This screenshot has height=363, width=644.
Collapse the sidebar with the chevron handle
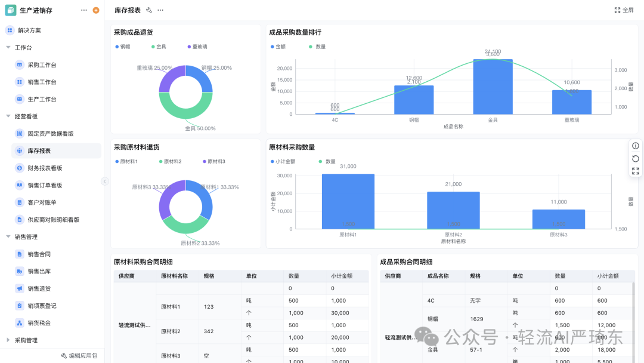click(x=105, y=181)
